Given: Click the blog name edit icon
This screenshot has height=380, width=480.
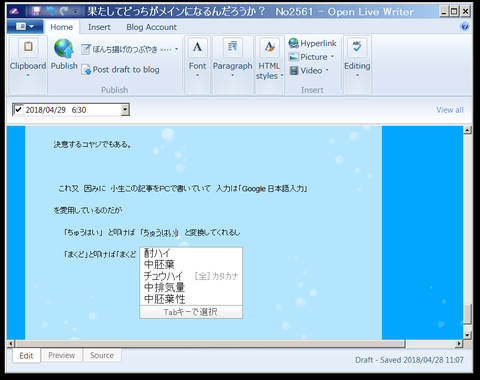Looking at the screenshot, I should coord(86,49).
